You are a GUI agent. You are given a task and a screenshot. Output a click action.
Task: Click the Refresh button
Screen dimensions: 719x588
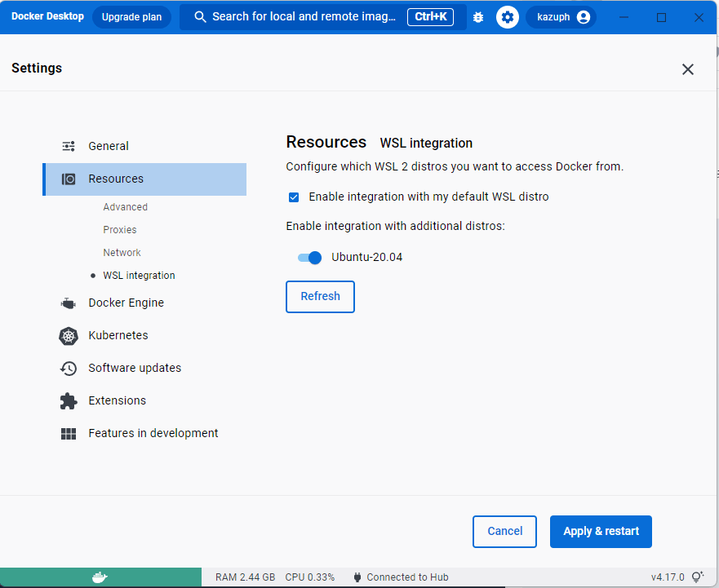(x=320, y=297)
